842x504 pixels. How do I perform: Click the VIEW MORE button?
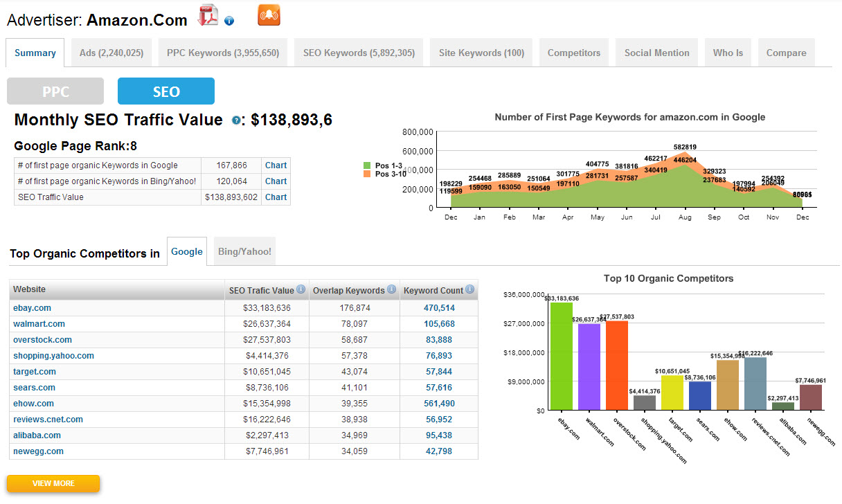point(53,483)
